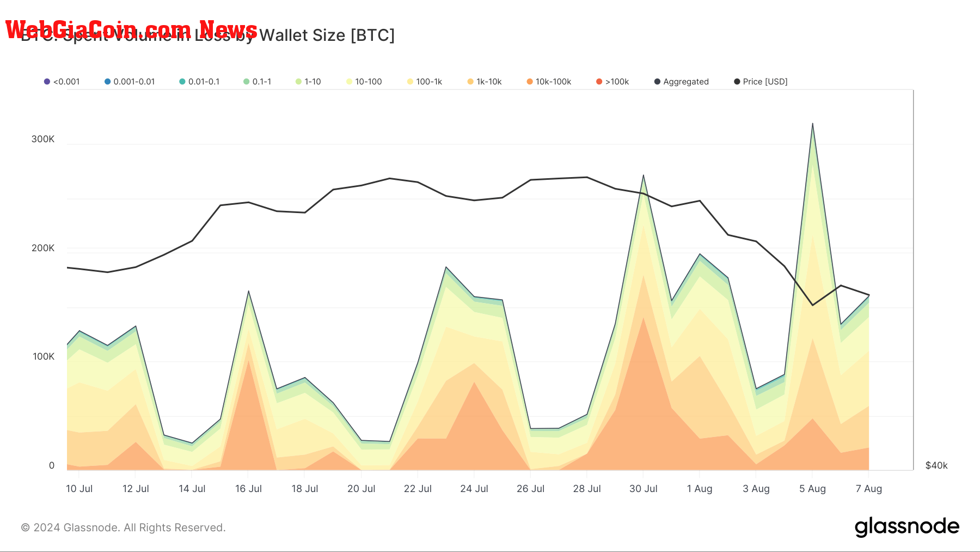This screenshot has width=980, height=552.
Task: Click the 18 Jul x-axis label
Action: click(305, 489)
